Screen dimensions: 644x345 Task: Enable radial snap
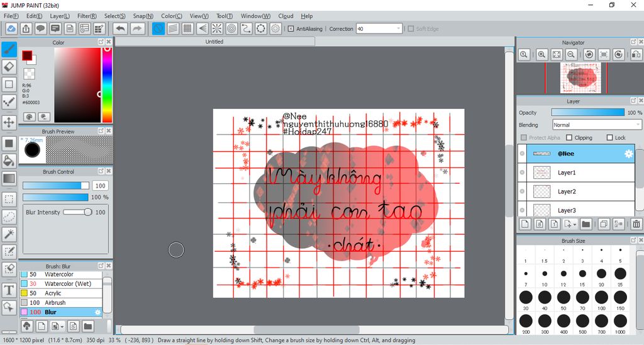click(x=217, y=28)
